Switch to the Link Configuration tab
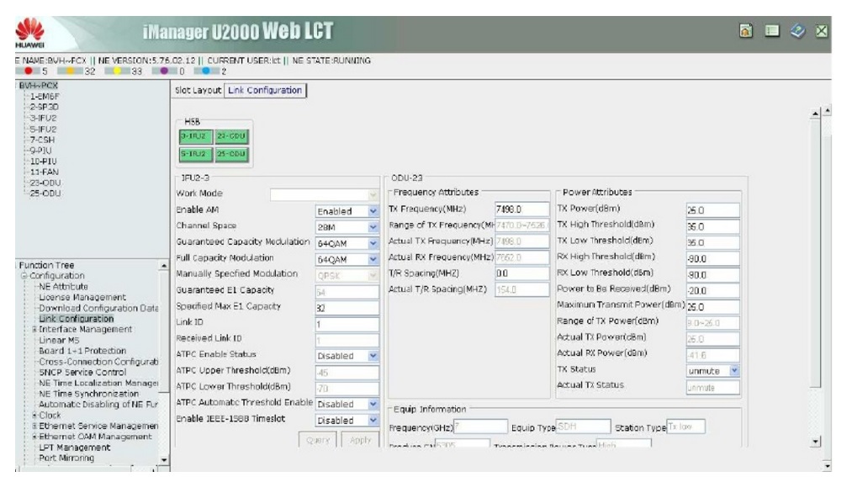The width and height of the screenshot is (868, 477). coord(265,90)
